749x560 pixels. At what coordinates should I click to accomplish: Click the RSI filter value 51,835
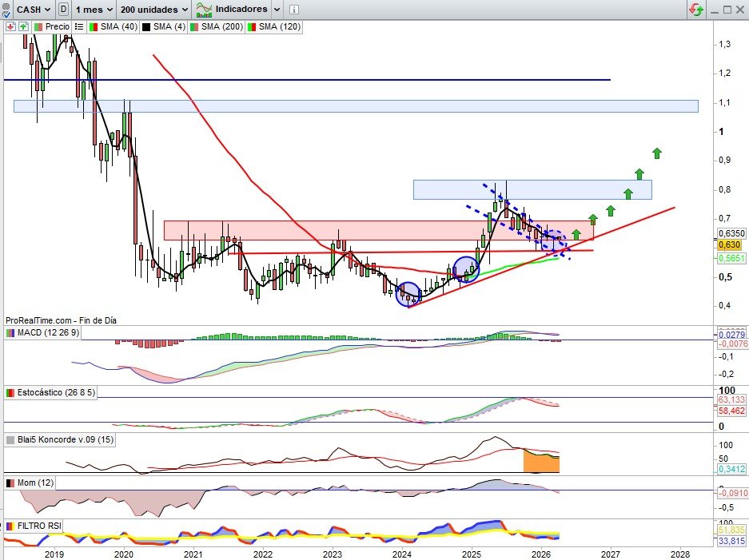click(731, 530)
